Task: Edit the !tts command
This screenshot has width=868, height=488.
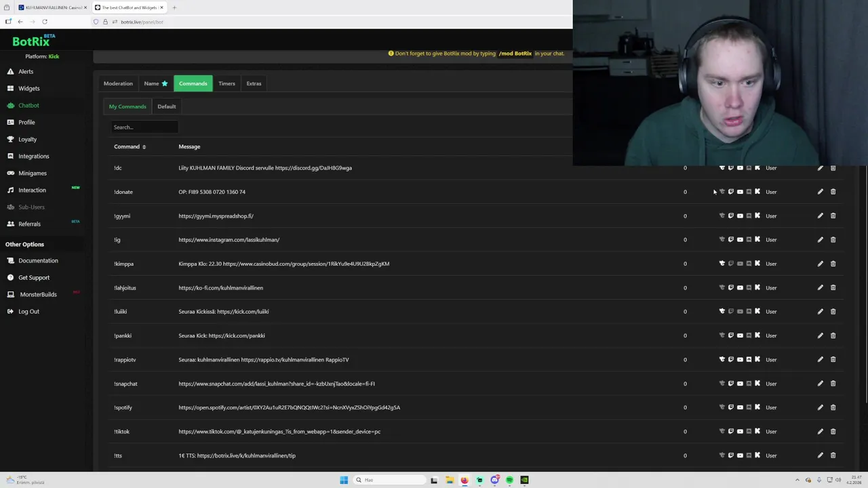Action: pos(820,455)
